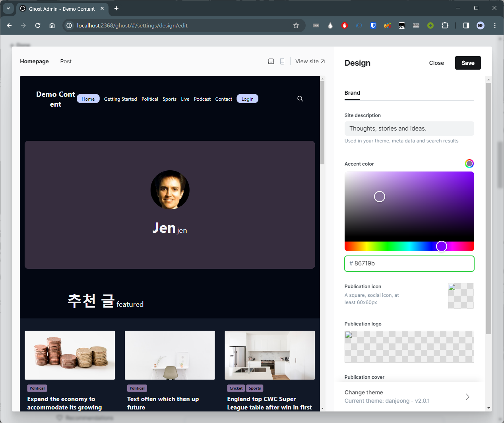
Task: Select the desktop preview icon
Action: coord(271,61)
